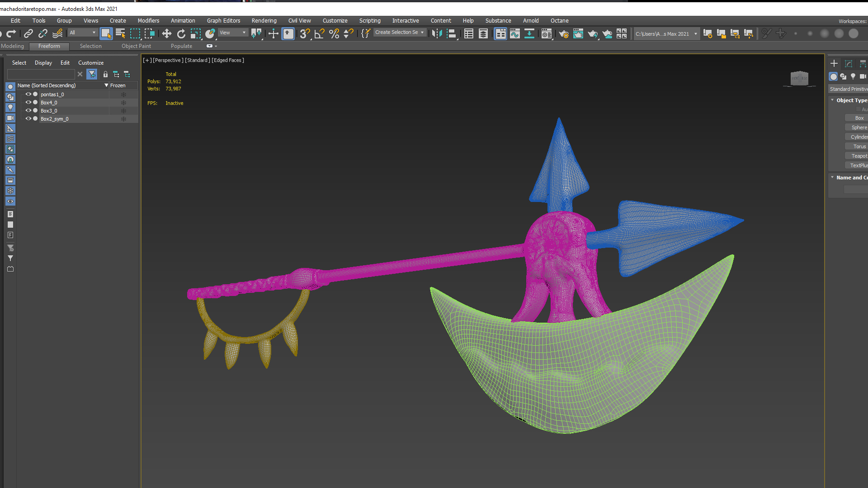The width and height of the screenshot is (868, 488).
Task: Open the Schematic View icon
Action: tap(529, 33)
